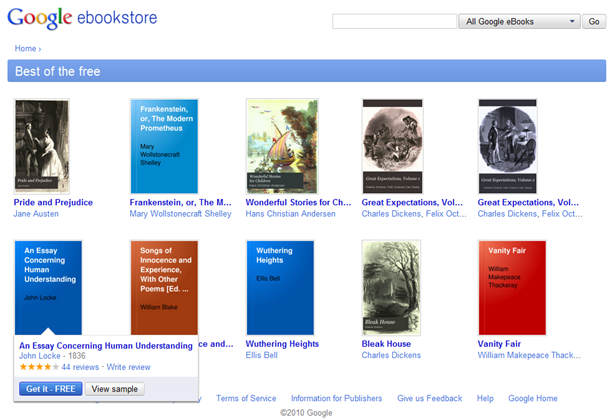610x420 pixels.
Task: Click author link Ellis Bell
Action: tap(261, 355)
